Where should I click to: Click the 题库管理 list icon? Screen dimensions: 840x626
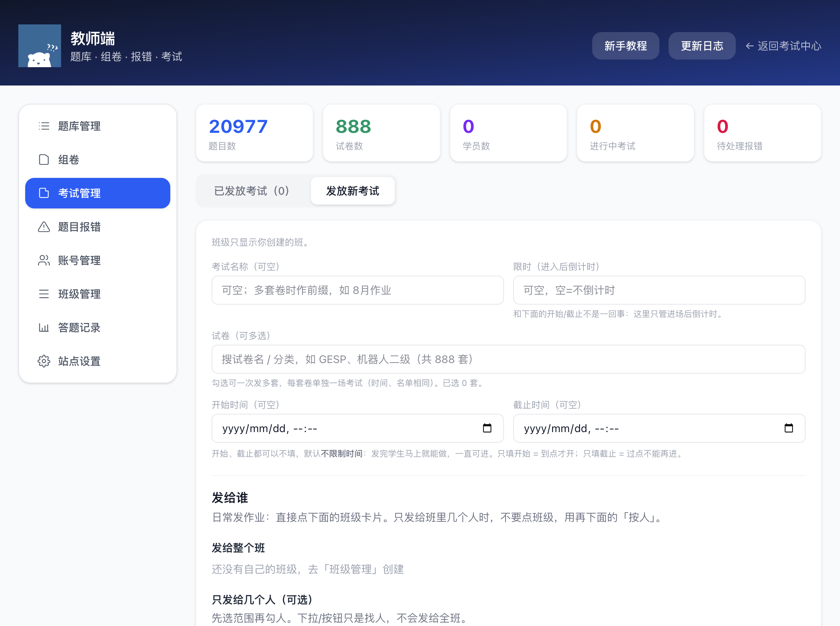44,126
